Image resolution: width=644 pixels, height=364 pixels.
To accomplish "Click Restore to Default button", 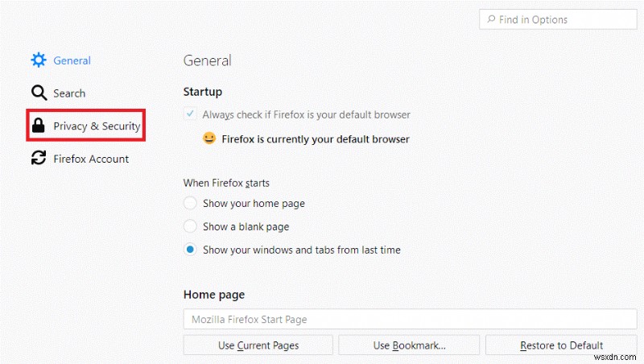I will click(561, 345).
